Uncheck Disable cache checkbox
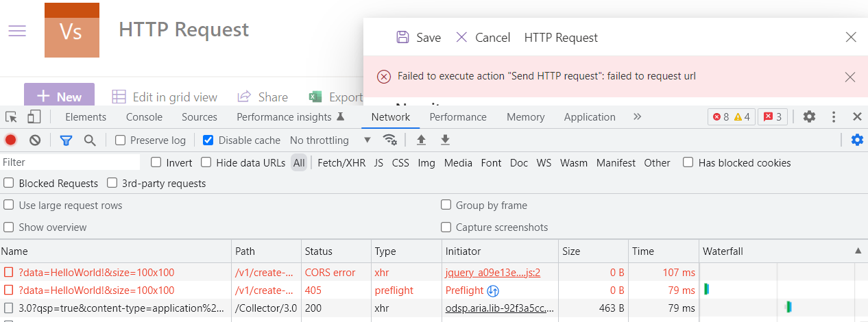Viewport: 868px width, 322px height. [x=208, y=140]
